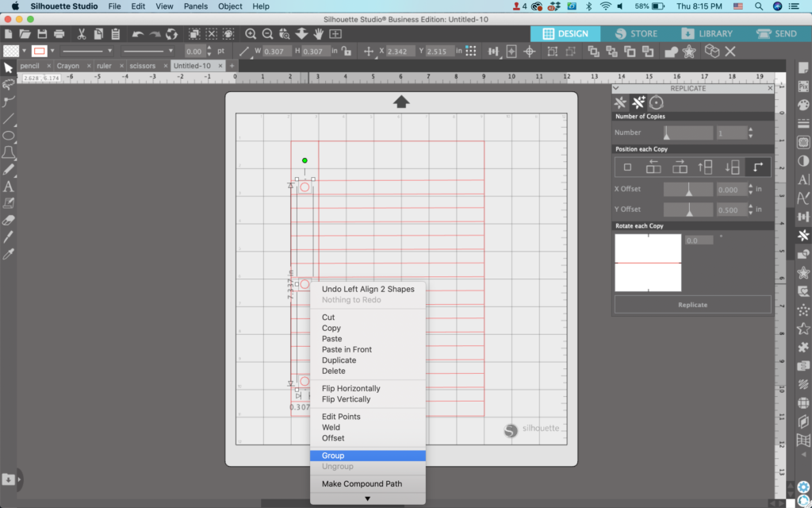
Task: Create a new document with the New icon
Action: [8, 34]
